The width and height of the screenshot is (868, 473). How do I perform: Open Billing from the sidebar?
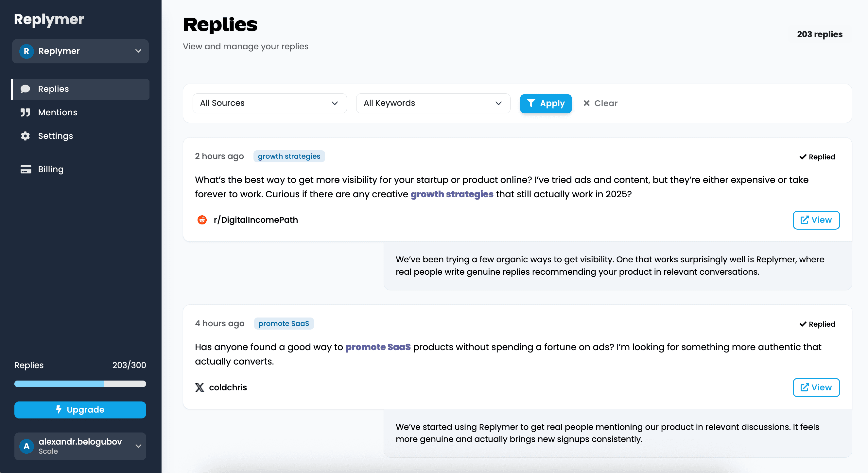coord(51,169)
